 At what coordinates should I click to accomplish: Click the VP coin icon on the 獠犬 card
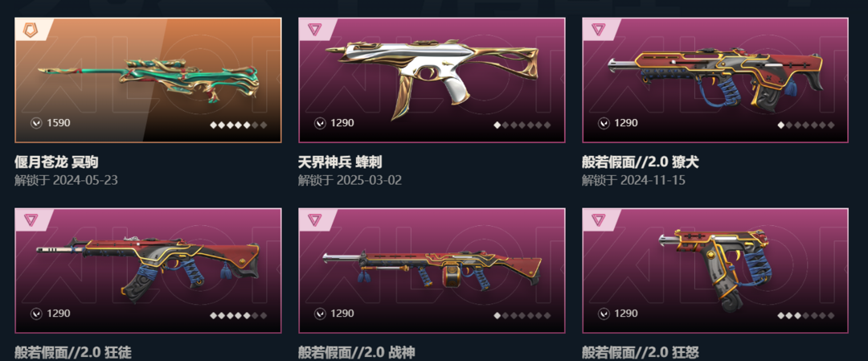coord(604,123)
